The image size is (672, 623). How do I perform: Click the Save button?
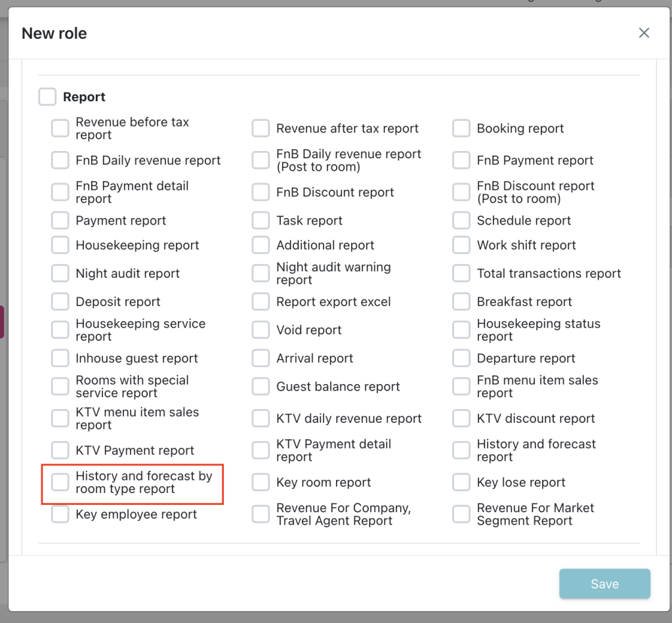[604, 584]
